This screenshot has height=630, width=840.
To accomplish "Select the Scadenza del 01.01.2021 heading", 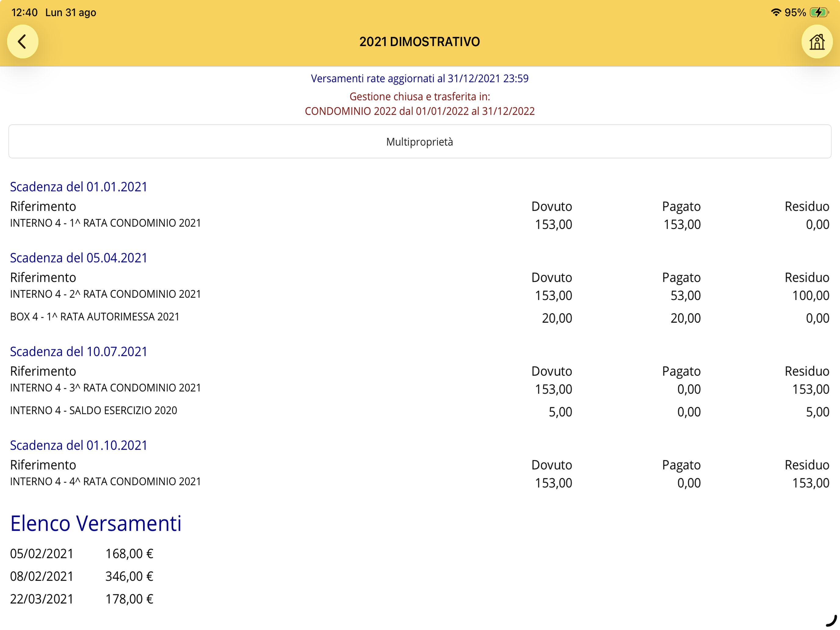I will tap(78, 187).
